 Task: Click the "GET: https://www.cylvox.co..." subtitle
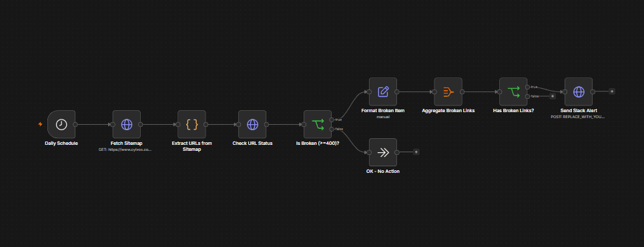(125, 150)
